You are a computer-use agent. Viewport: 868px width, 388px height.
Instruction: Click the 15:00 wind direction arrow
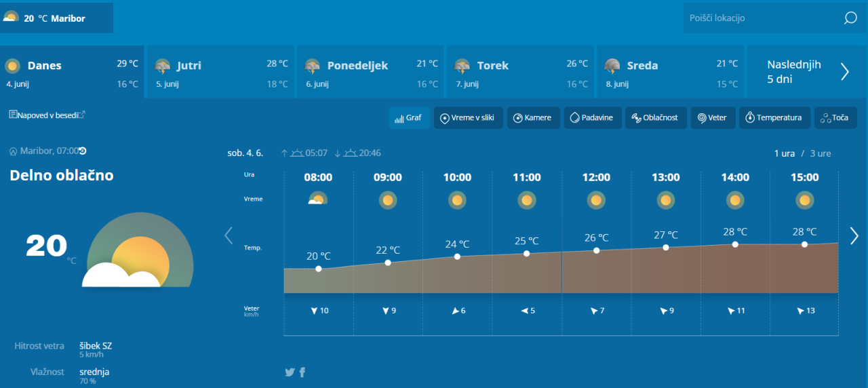[x=800, y=311]
